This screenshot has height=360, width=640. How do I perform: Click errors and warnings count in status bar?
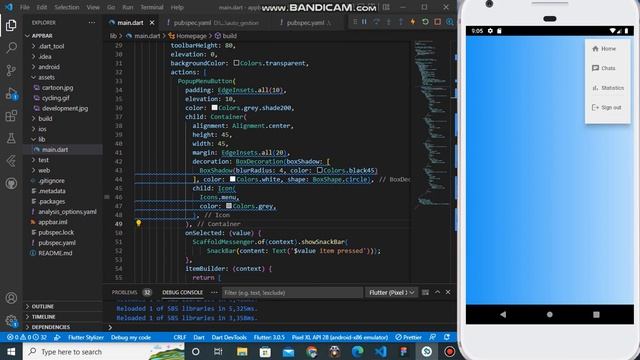click(x=27, y=338)
